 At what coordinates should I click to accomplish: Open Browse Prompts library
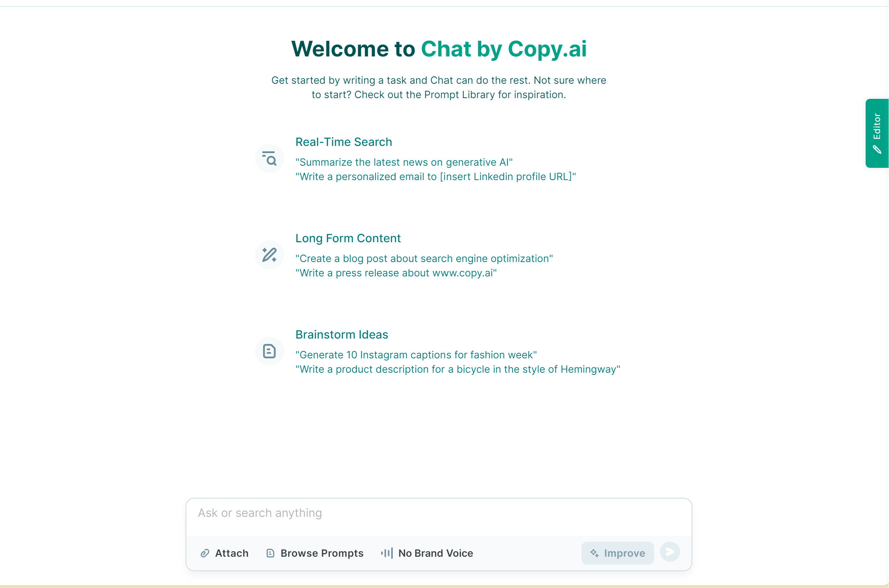tap(322, 553)
